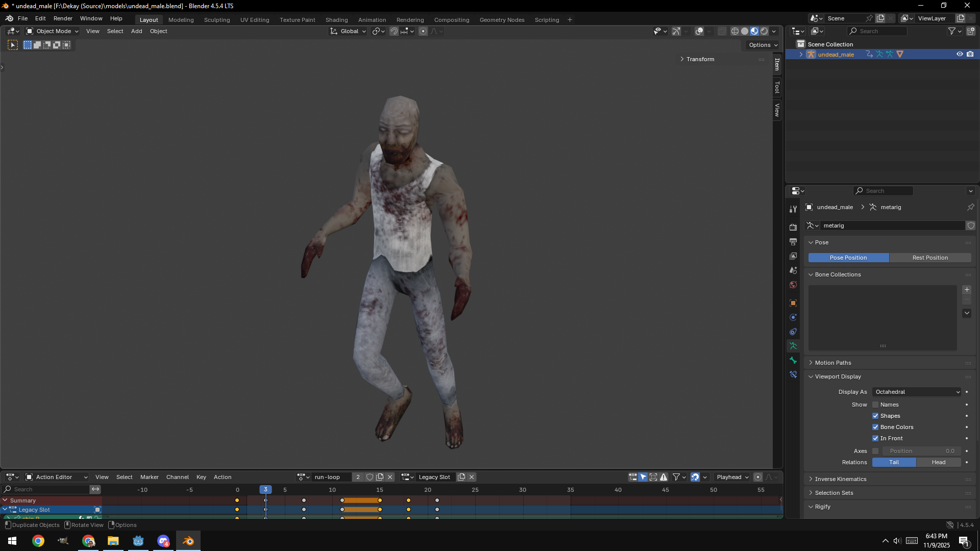This screenshot has width=980, height=551.
Task: Open the World properties tab
Action: 793,285
